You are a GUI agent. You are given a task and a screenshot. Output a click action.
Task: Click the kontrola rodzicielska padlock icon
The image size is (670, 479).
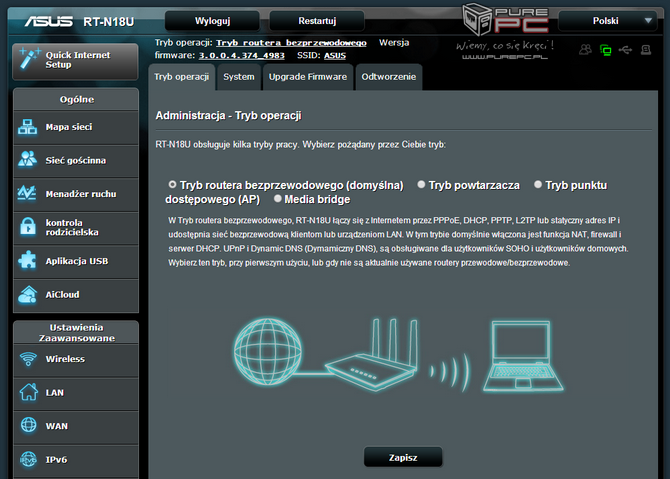tap(28, 226)
